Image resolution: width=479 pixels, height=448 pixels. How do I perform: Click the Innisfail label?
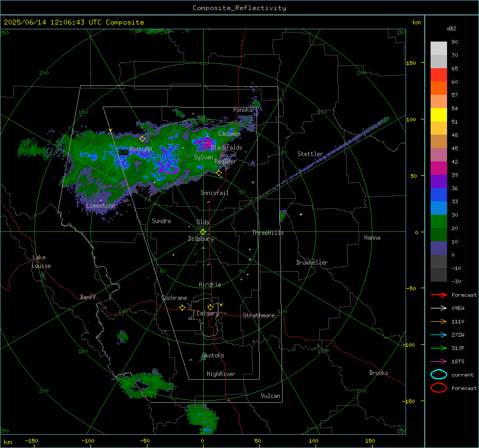pyautogui.click(x=214, y=193)
